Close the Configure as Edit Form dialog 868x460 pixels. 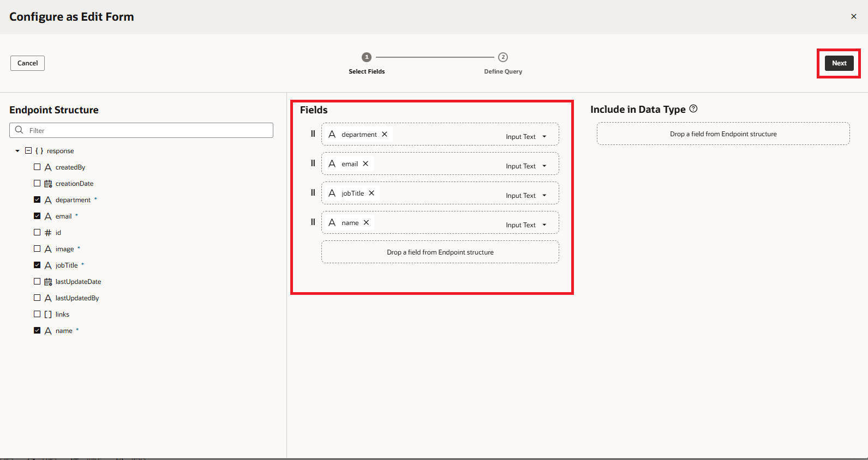854,16
